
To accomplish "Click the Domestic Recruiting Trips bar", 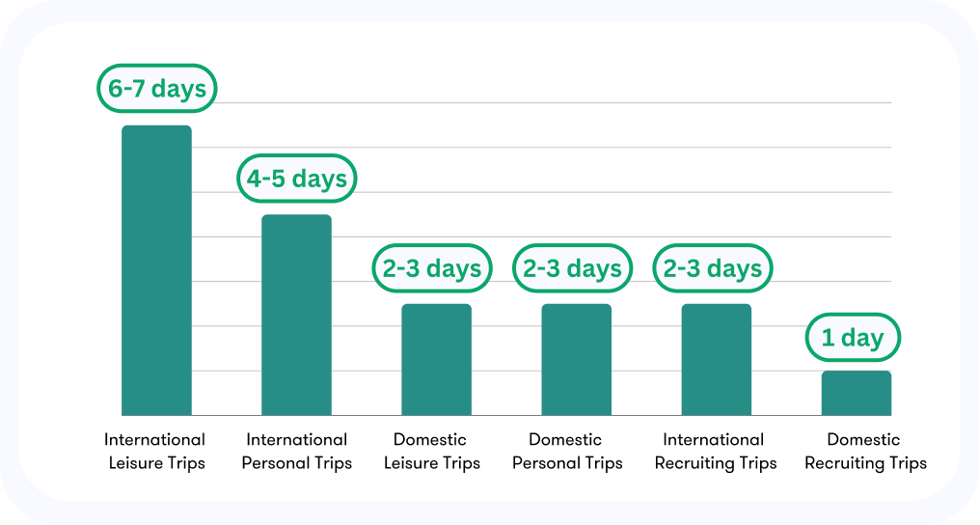I will pos(857,393).
